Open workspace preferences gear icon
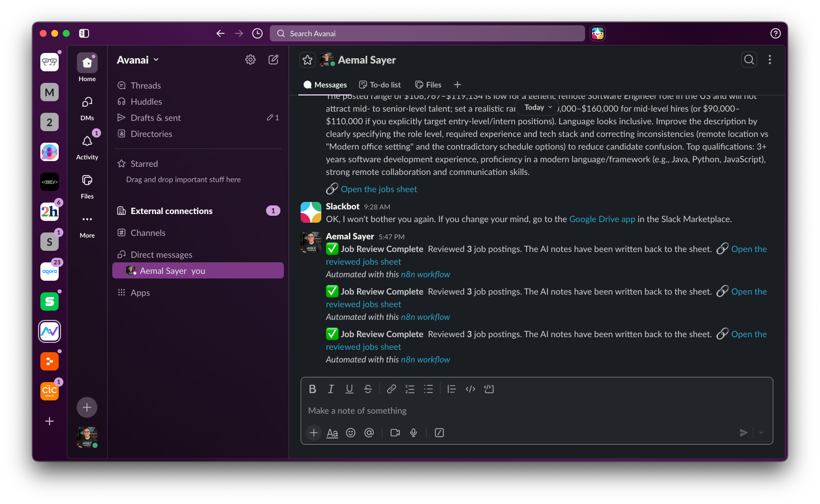Screen dimensions: 820x504 click(x=250, y=59)
